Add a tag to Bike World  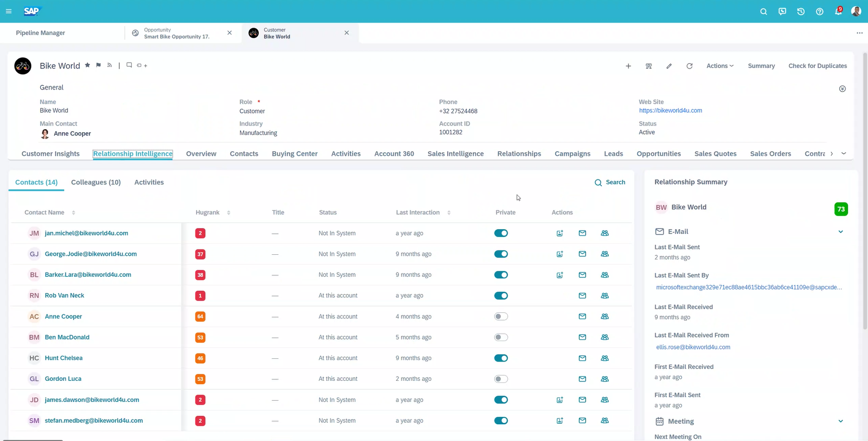coord(142,65)
